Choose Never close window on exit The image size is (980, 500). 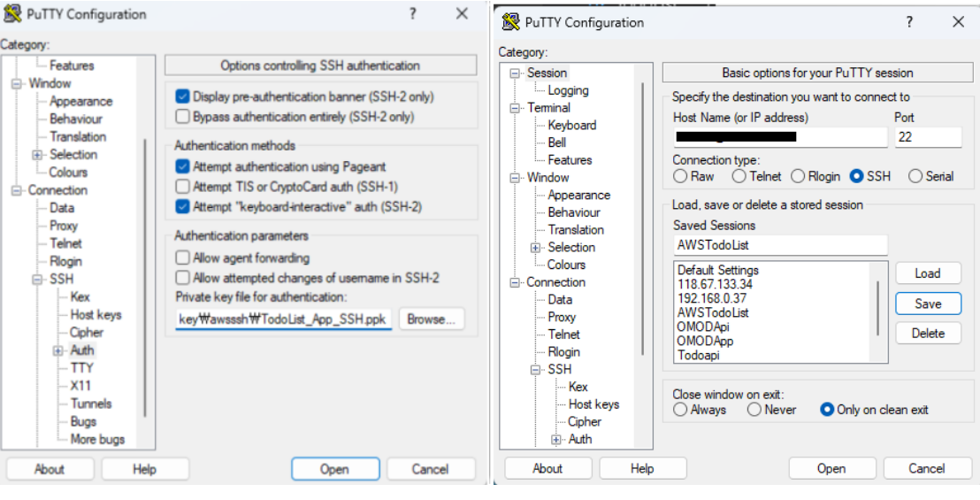pyautogui.click(x=754, y=410)
